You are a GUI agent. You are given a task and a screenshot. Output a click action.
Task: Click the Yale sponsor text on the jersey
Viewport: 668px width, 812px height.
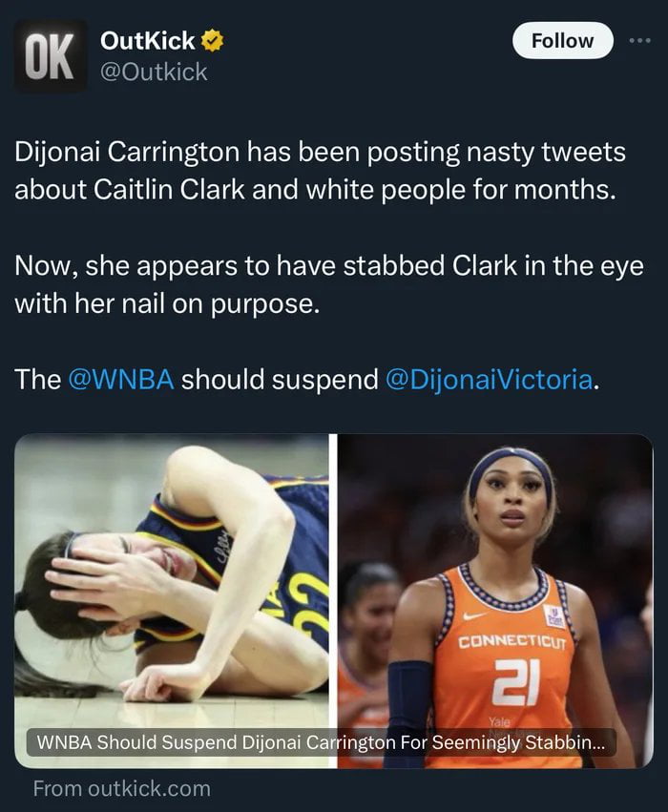click(499, 721)
